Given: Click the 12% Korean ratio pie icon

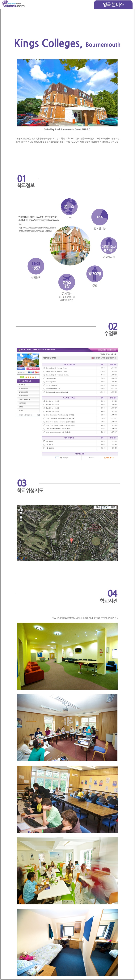Looking at the screenshot, I should click(x=99, y=217).
